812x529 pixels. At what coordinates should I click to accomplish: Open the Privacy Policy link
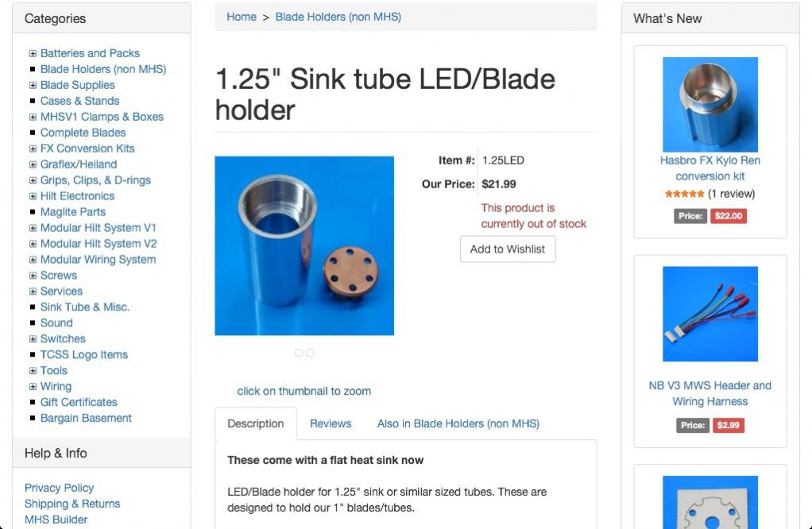pos(59,488)
